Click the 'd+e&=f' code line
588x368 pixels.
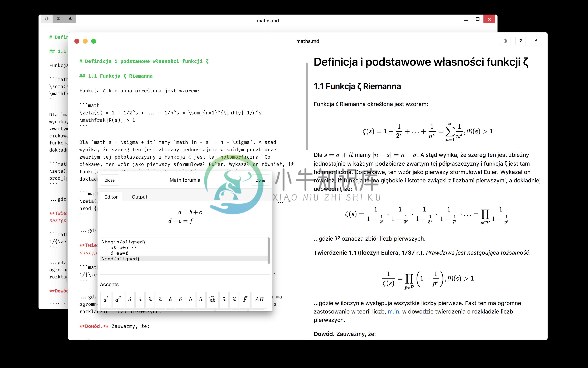(119, 253)
